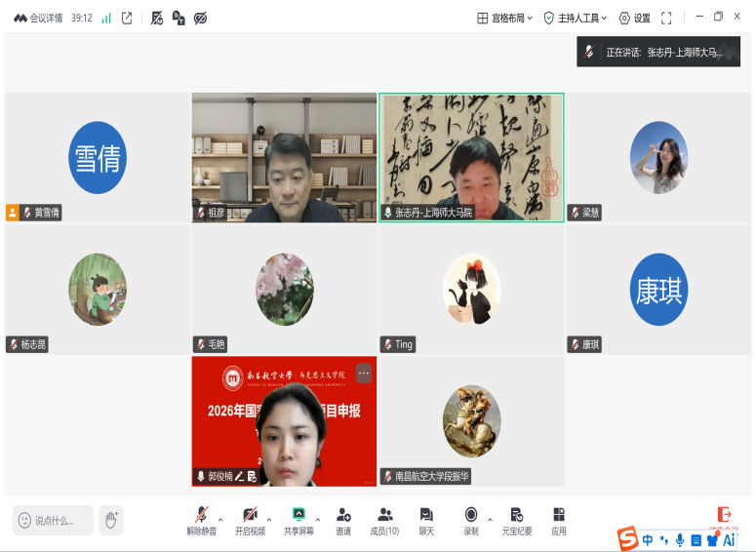Click the subtitle translation icon in top bar
The height and width of the screenshot is (552, 756).
(x=179, y=19)
